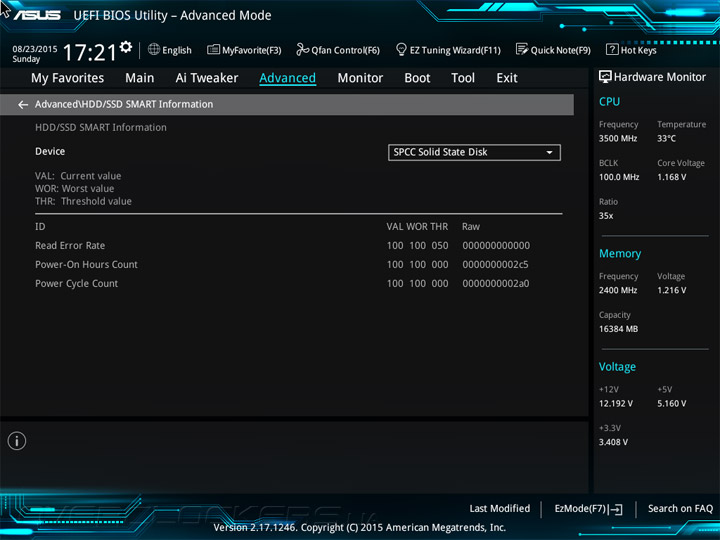Image resolution: width=720 pixels, height=540 pixels.
Task: Open the Boot tab
Action: tap(417, 78)
